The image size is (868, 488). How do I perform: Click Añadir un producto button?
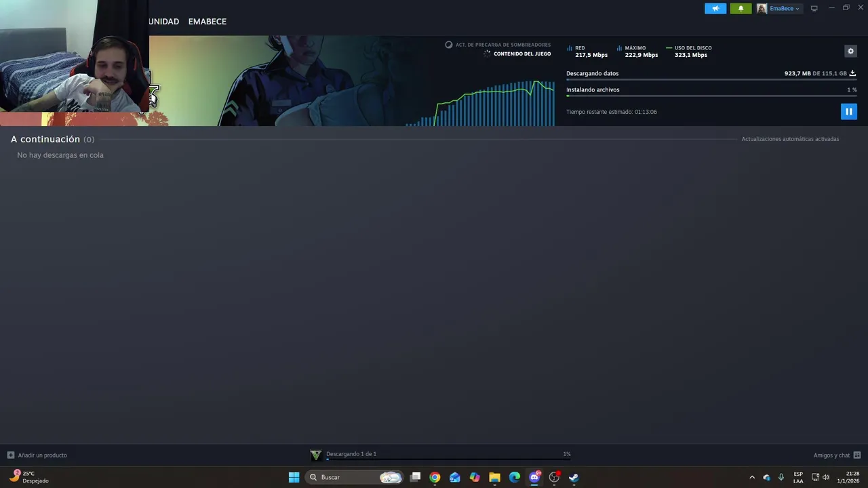(x=37, y=455)
